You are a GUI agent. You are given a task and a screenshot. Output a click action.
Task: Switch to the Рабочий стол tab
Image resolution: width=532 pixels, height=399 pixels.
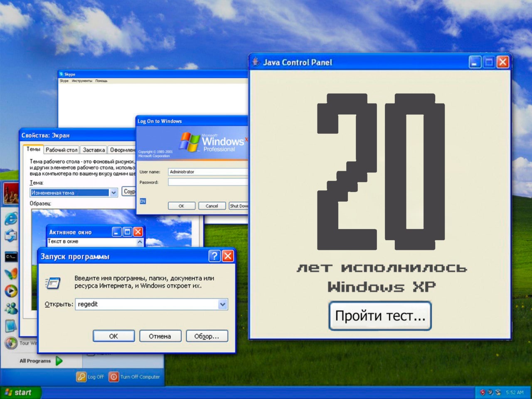[62, 150]
